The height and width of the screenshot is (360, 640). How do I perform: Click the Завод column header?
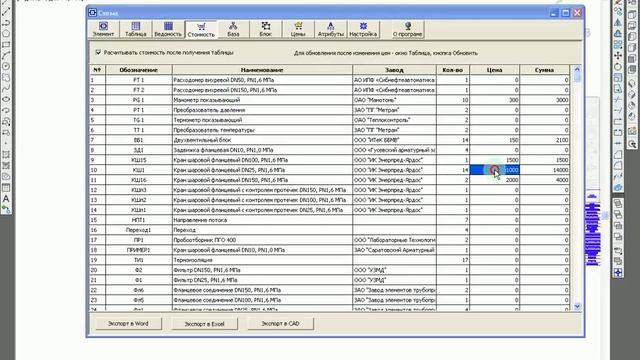[x=394, y=70]
